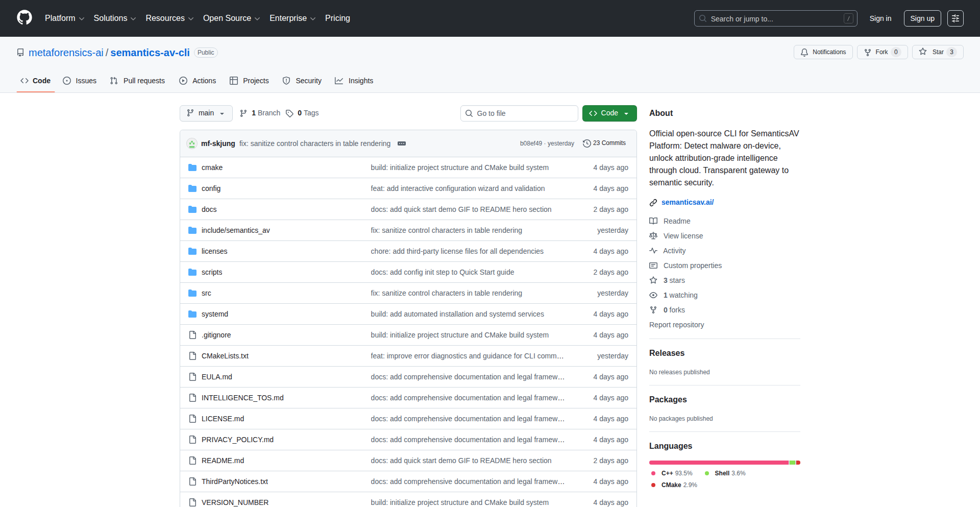Click the tag icon for Tags
The width and height of the screenshot is (980, 507).
[x=289, y=113]
